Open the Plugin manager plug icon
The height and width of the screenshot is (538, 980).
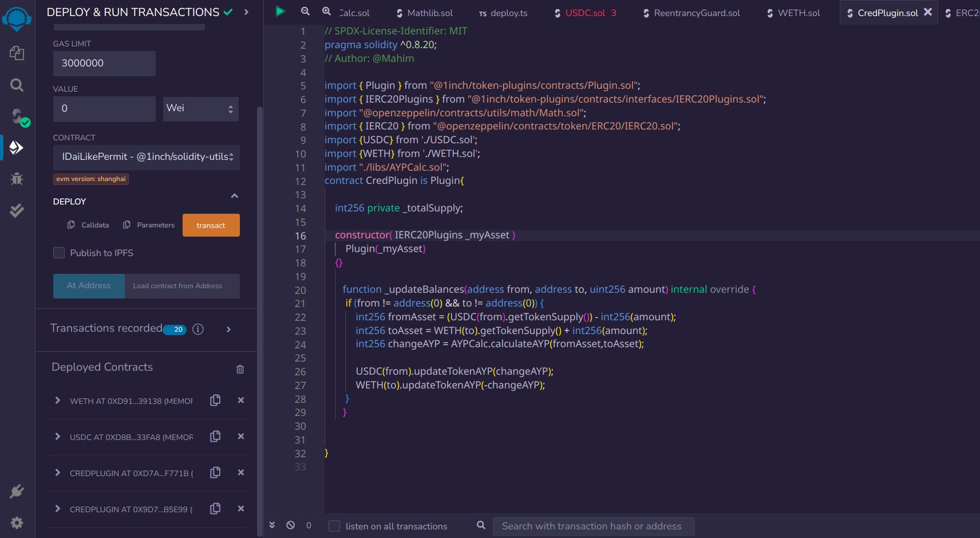[x=17, y=491]
